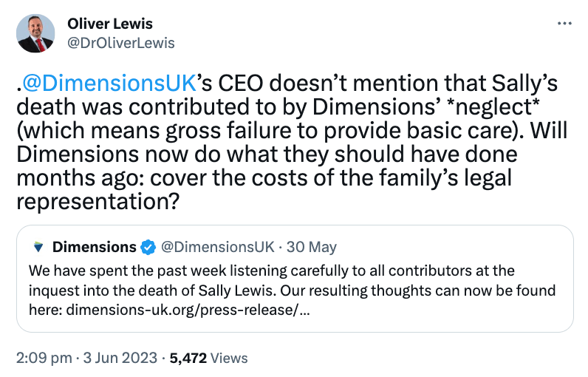Viewport: 588px width, 377px height.
Task: Click the Views label beside the count
Action: pos(229,358)
